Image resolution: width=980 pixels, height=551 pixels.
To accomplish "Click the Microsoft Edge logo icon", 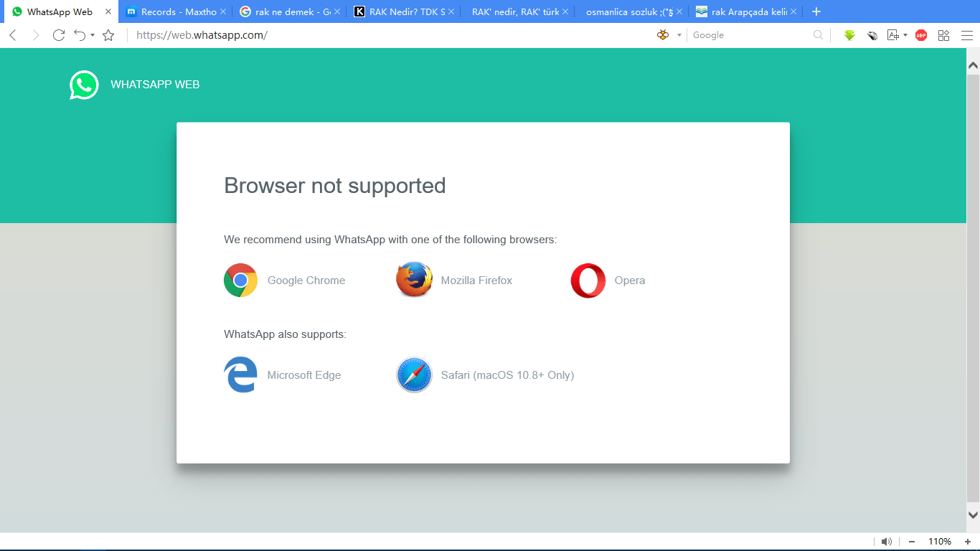I will tap(241, 375).
